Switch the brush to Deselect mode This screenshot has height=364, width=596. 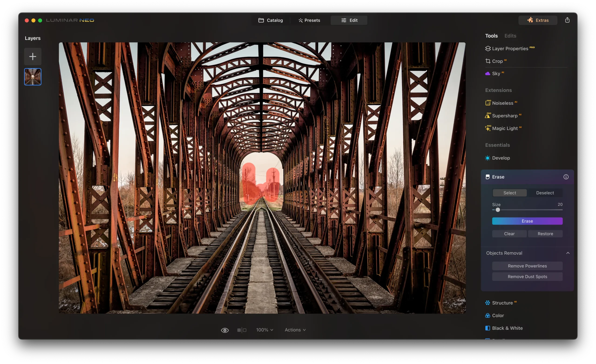click(x=545, y=193)
